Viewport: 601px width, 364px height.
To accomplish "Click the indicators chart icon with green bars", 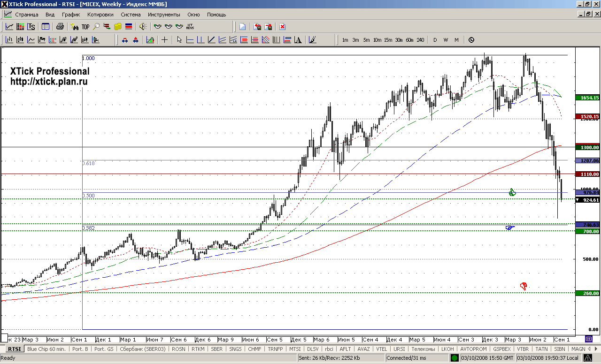I will (150, 40).
